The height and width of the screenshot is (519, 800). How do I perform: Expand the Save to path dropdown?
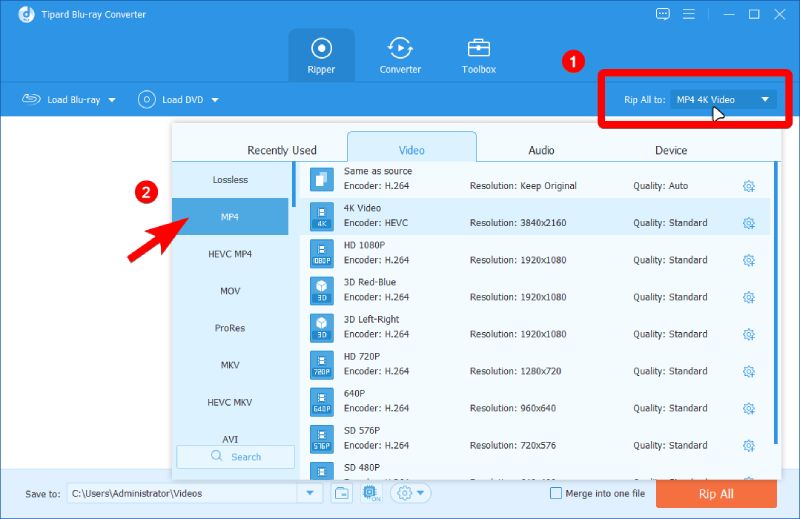point(310,493)
